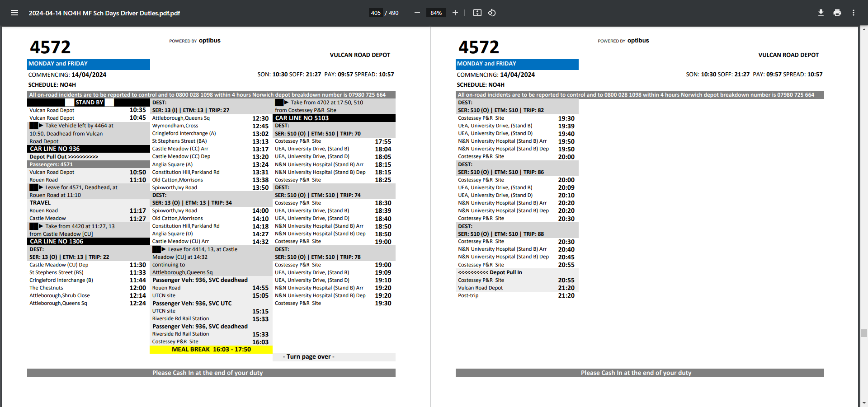Click the scrollbar down arrow
This screenshot has height=407, width=868.
pos(864,403)
